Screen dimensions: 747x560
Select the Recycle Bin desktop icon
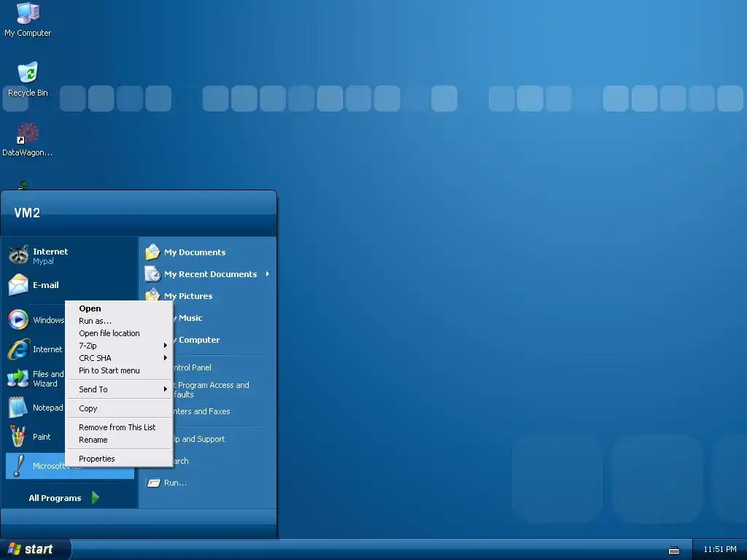[x=28, y=79]
